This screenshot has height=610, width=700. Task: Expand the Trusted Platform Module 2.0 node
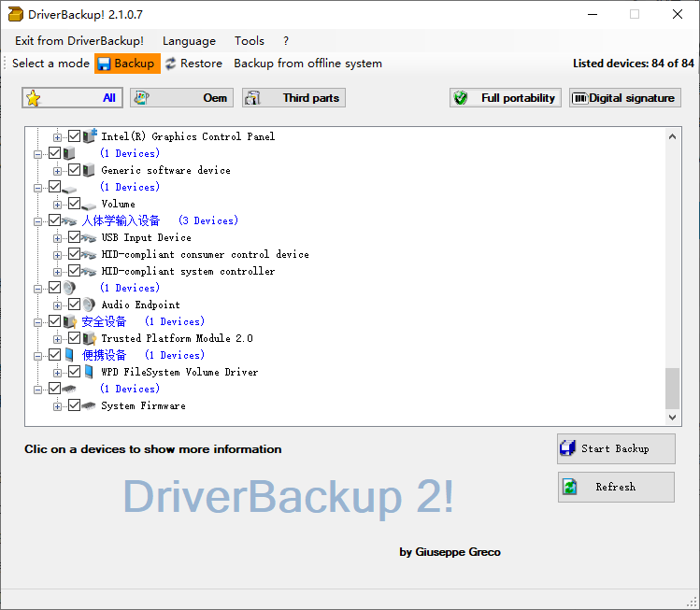[x=57, y=340]
